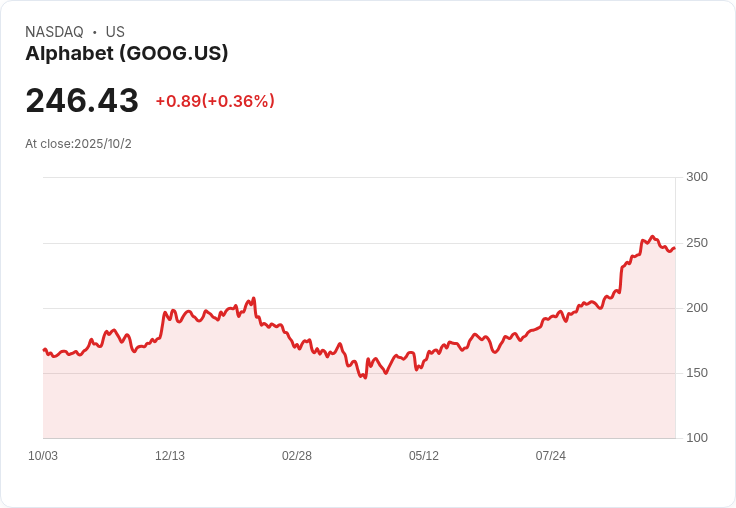Click the +0.89(+0.36%) price change text

click(x=215, y=101)
